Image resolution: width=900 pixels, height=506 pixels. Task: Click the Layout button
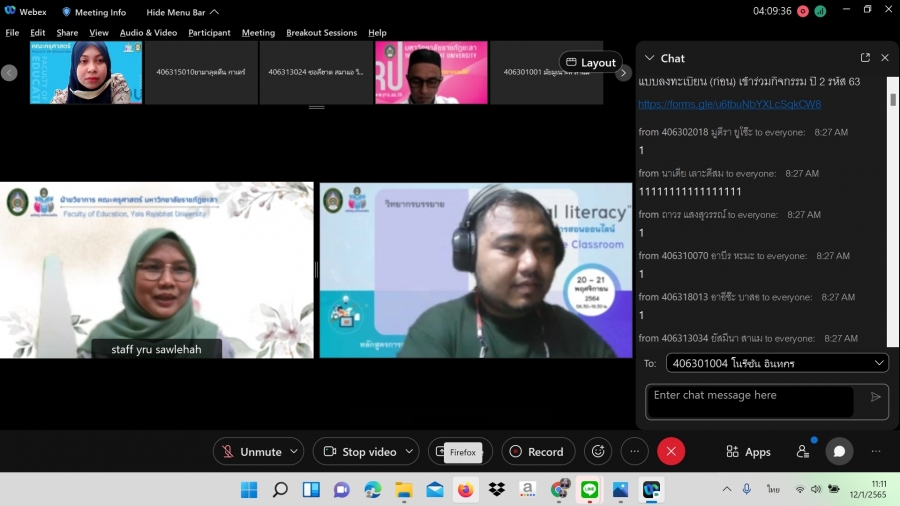(590, 62)
